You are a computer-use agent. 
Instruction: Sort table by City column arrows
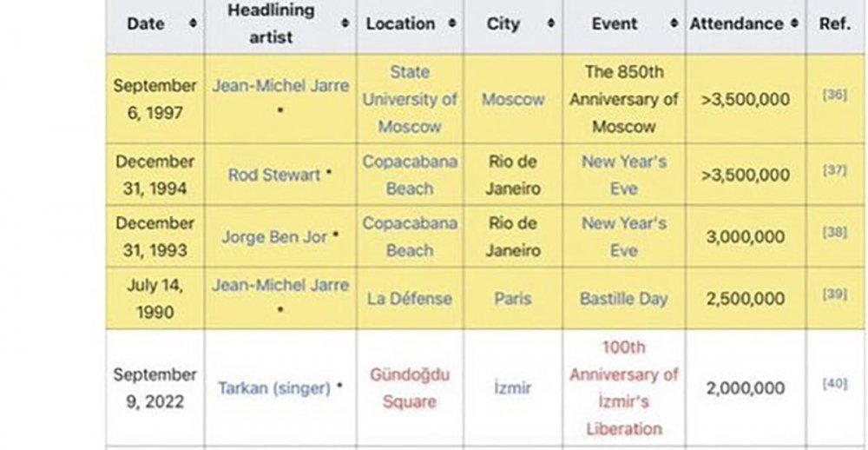[549, 24]
